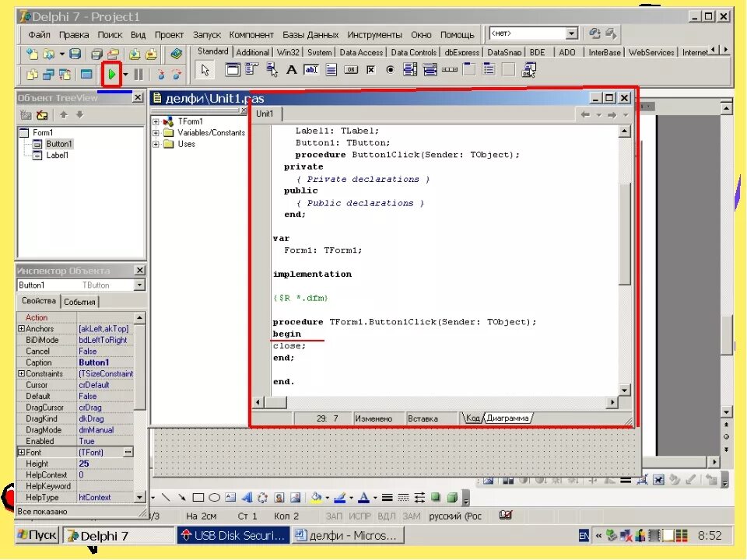Click the View Unit toolbar icon
This screenshot has height=560, width=747.
[x=32, y=75]
